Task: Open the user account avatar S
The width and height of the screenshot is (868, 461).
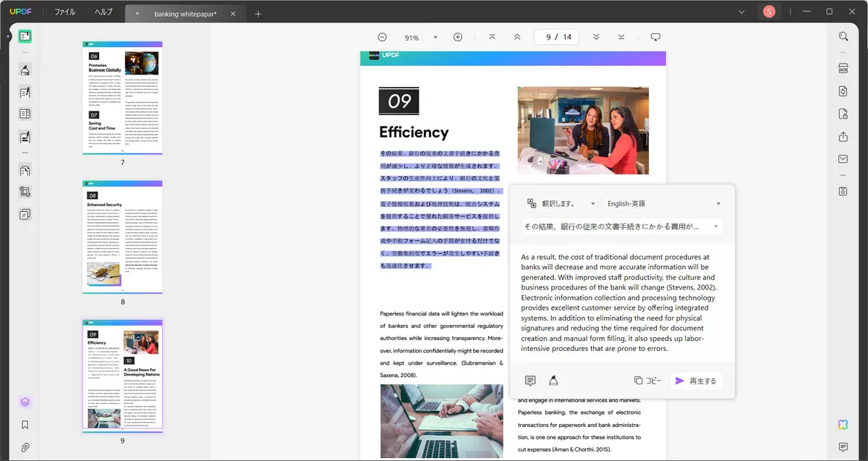Action: coord(769,12)
